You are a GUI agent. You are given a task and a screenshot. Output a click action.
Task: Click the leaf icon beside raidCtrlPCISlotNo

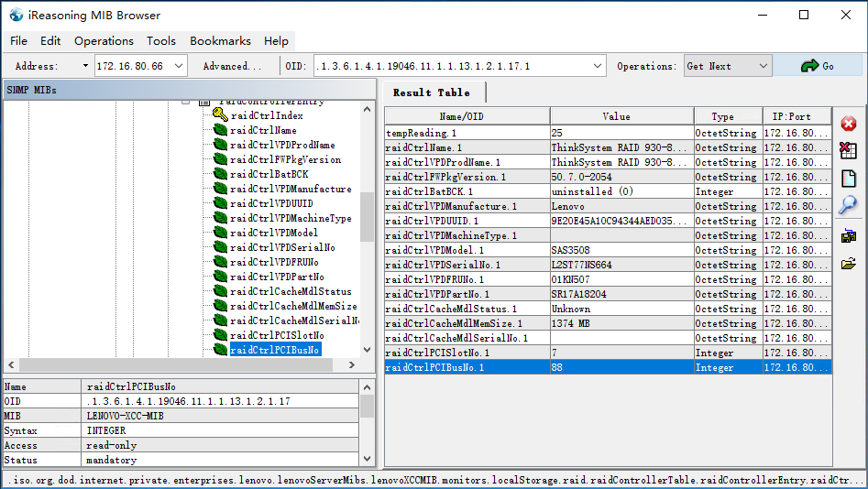click(x=220, y=335)
